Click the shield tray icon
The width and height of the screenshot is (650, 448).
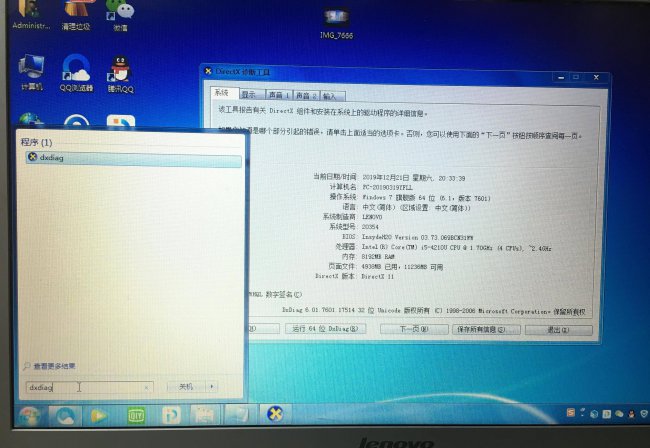coord(644,413)
